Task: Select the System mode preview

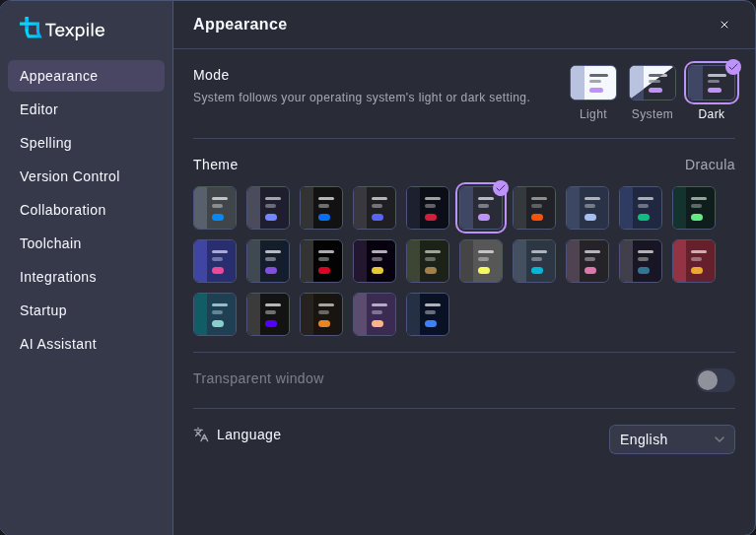Action: 653,83
